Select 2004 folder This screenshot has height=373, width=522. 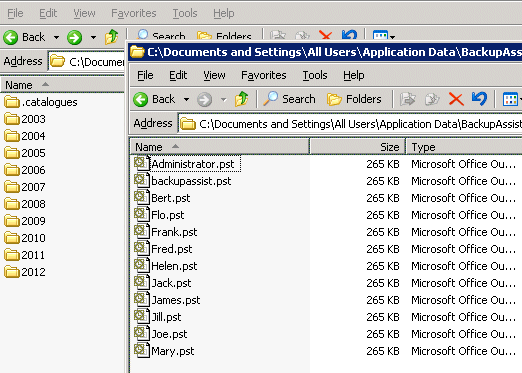pyautogui.click(x=25, y=136)
